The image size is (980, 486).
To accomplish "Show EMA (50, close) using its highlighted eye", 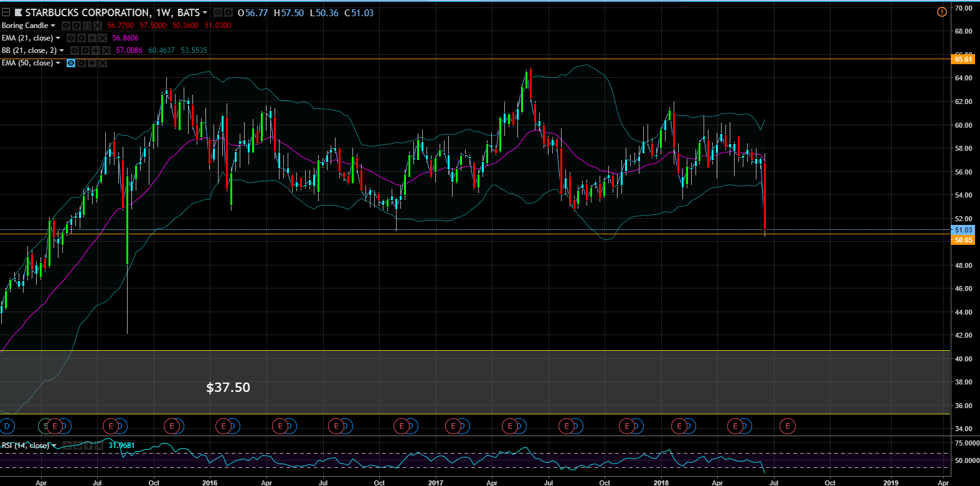I will click(71, 63).
